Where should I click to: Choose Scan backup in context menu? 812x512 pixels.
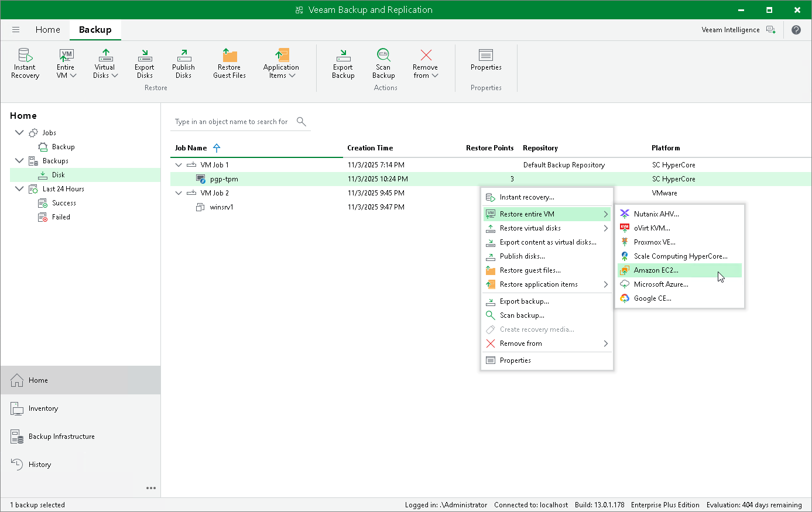point(547,315)
